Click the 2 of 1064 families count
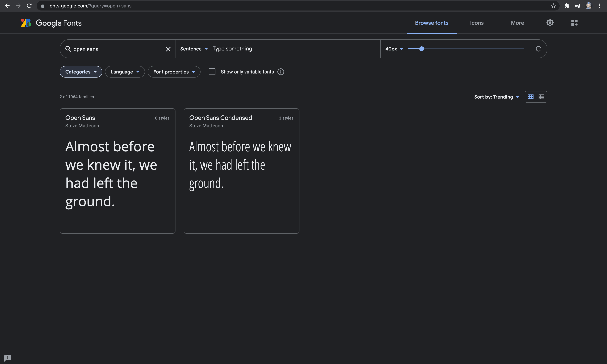Viewport: 607px width, 364px height. pos(77,97)
